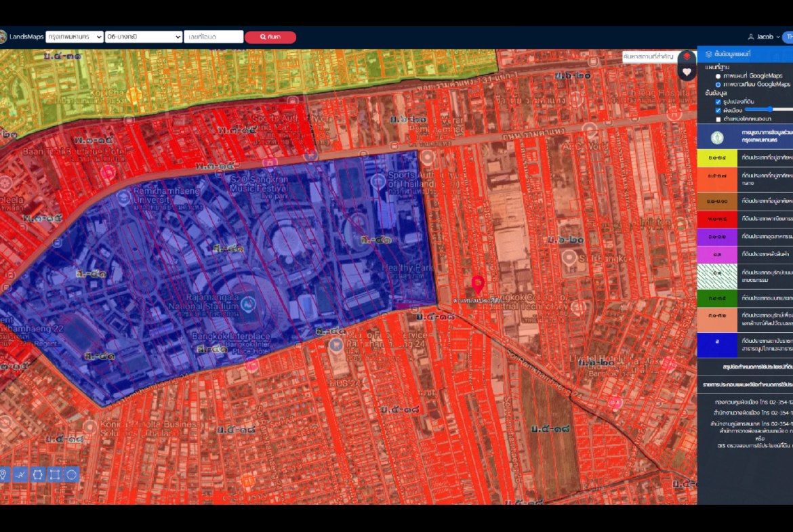Toggle the city plan layer checkbox
This screenshot has height=532, width=793.
[718, 110]
